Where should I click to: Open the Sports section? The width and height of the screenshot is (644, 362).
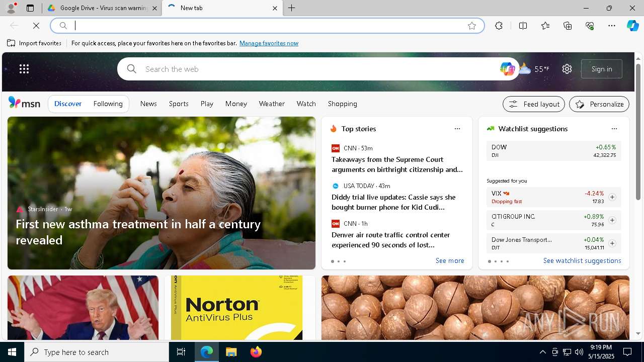[x=179, y=104]
